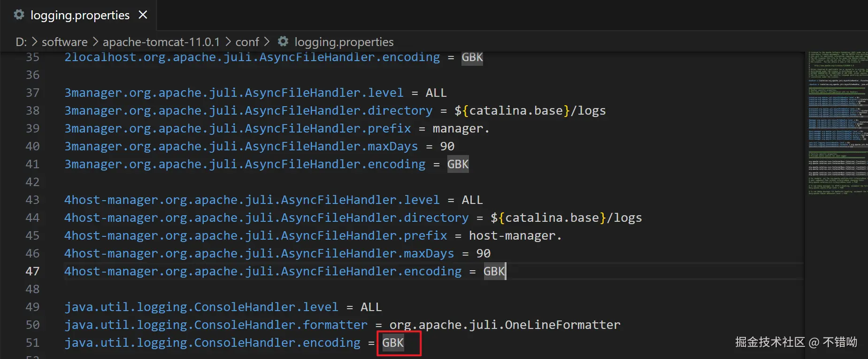The height and width of the screenshot is (359, 868).
Task: Click gear icon in breadcrumb path
Action: 283,41
